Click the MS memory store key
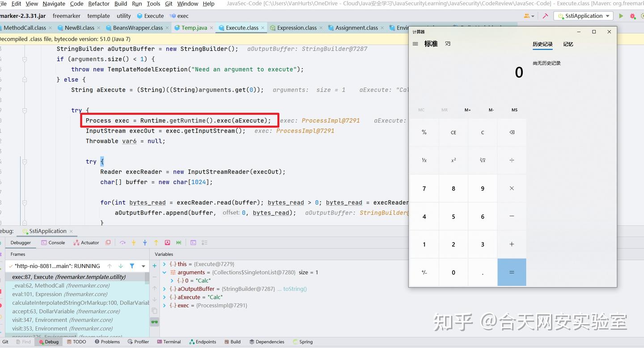Screen dimensions: 644x348 coord(514,109)
